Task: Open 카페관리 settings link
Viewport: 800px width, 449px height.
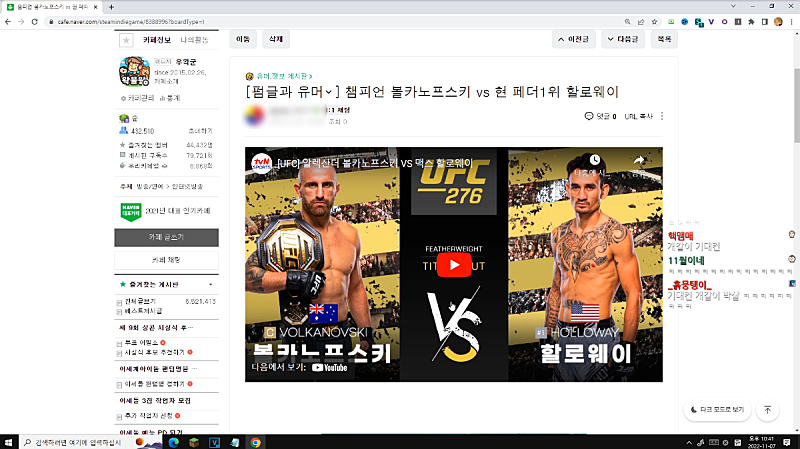Action: pos(137,98)
